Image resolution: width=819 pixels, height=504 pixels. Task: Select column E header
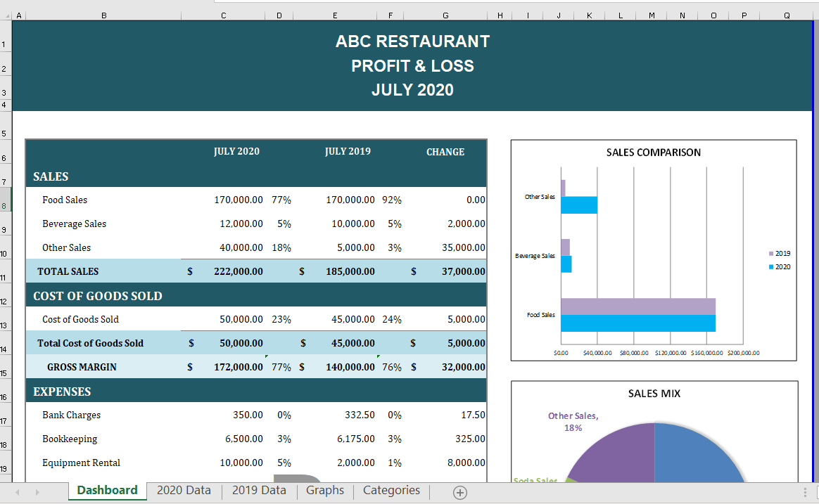pos(335,15)
